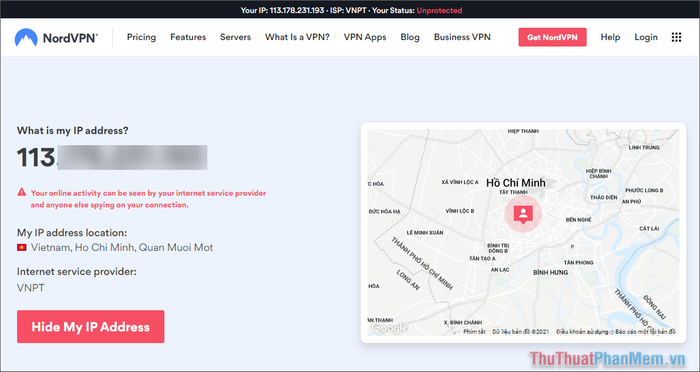Click the 'TÂN PHONG' map label
This screenshot has height=372, width=700.
tap(578, 263)
